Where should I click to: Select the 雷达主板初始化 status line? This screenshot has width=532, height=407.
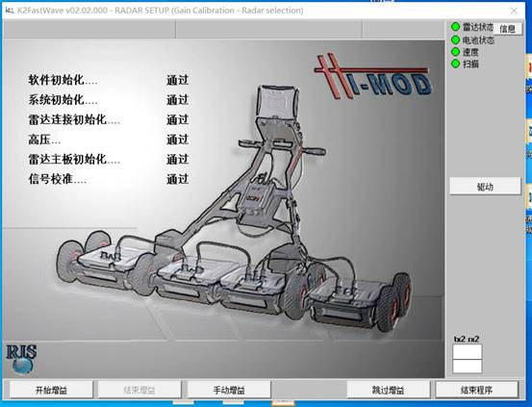click(x=109, y=159)
